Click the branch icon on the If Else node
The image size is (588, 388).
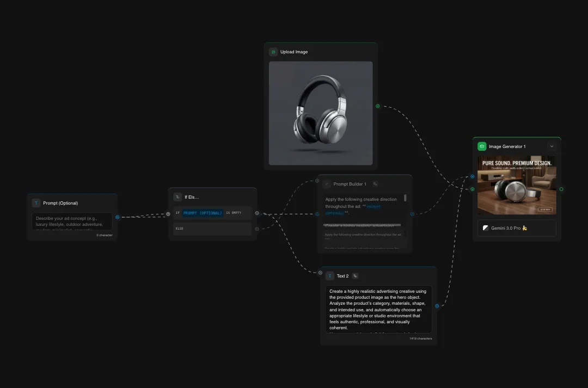pos(177,196)
